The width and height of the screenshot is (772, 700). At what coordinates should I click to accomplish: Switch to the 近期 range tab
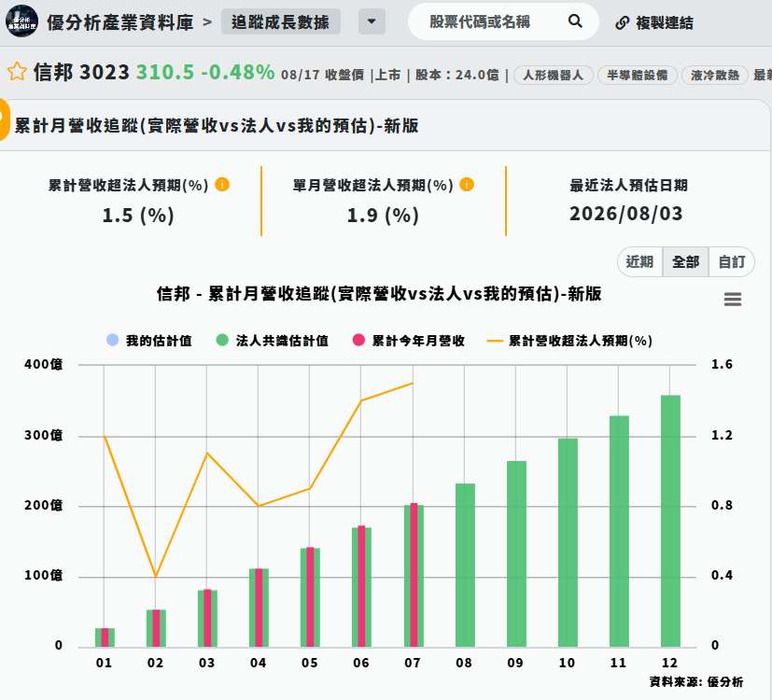click(x=640, y=262)
